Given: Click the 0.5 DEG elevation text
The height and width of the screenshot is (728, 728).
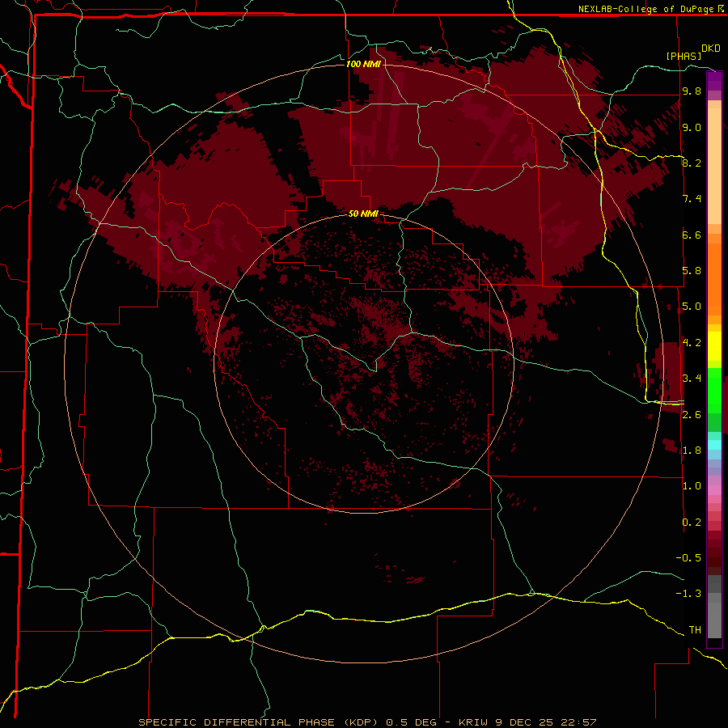Looking at the screenshot, I should pyautogui.click(x=412, y=722).
